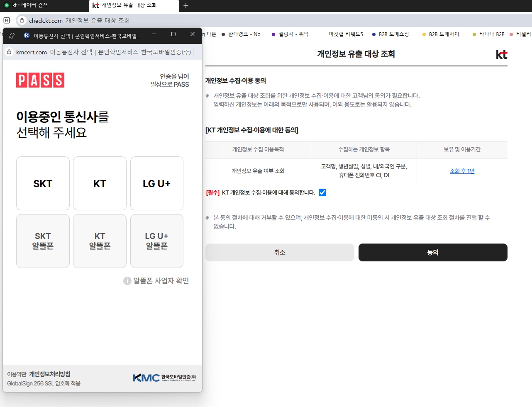
Task: Click the info icon beside 알뜰폰 사업자 확인
Action: click(x=127, y=281)
